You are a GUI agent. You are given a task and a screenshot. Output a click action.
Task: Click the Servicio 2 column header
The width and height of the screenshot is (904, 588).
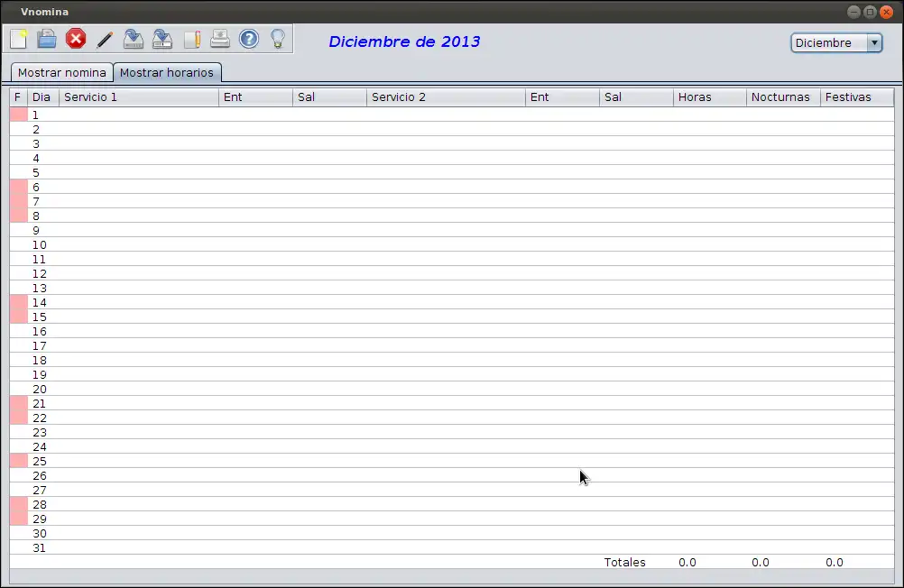[446, 96]
